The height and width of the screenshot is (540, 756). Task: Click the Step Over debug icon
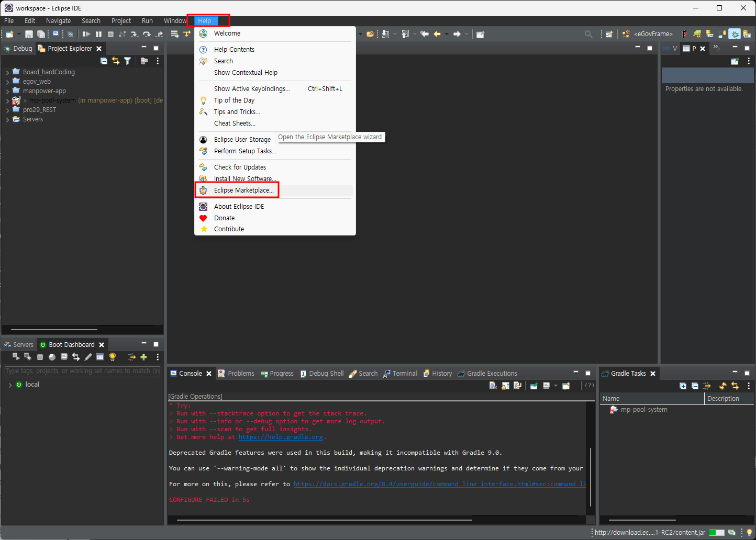147,34
